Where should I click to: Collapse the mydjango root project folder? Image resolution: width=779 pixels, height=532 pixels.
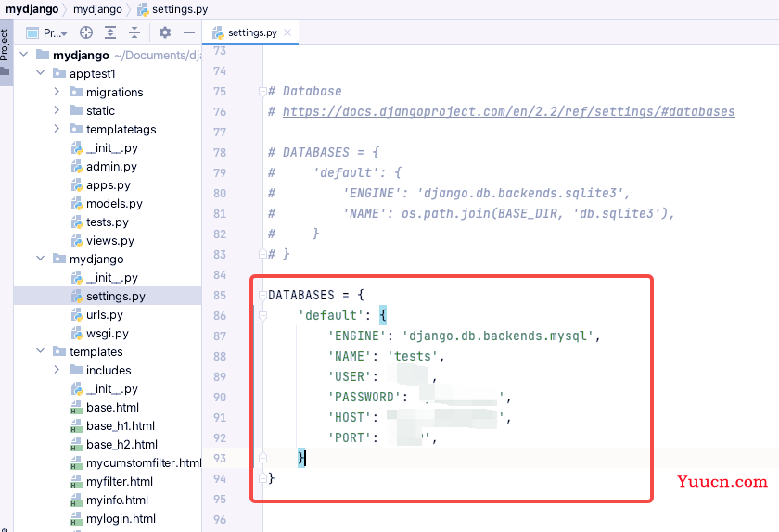click(x=24, y=54)
